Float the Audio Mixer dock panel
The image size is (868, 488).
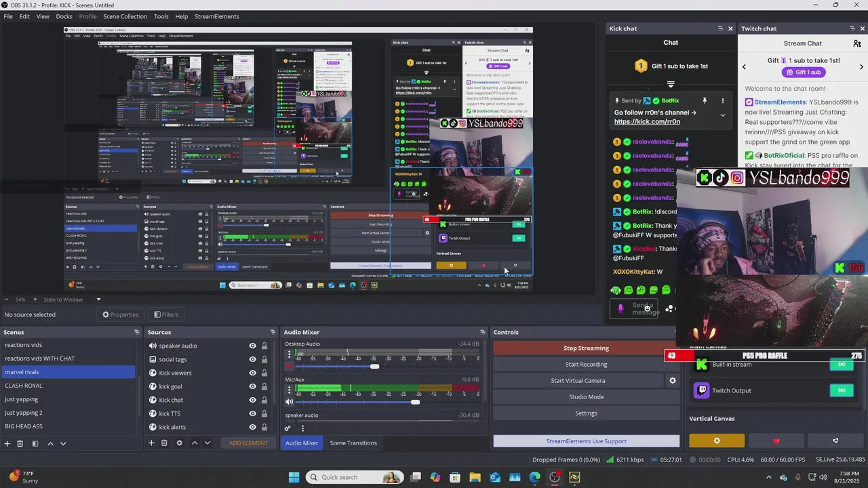483,332
